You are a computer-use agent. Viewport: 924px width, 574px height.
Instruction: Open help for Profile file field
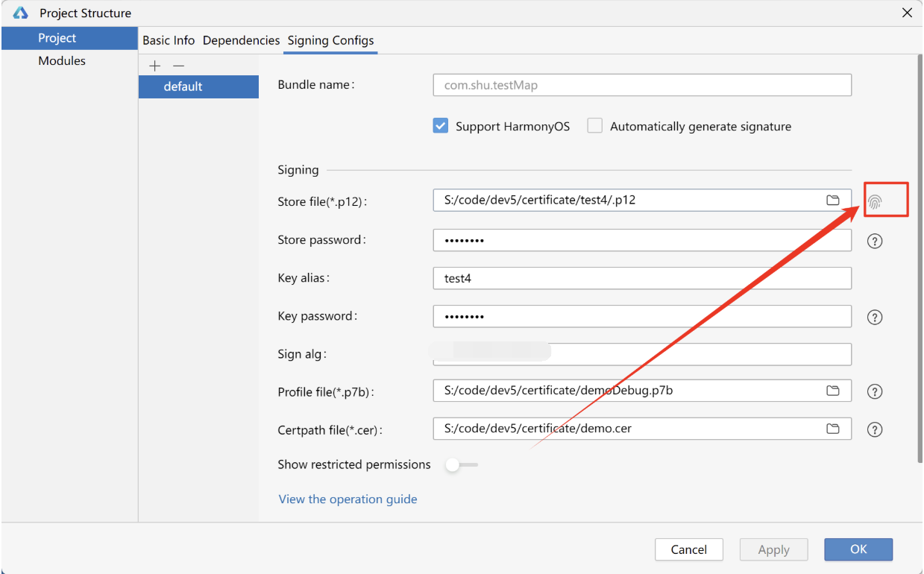[x=875, y=391]
